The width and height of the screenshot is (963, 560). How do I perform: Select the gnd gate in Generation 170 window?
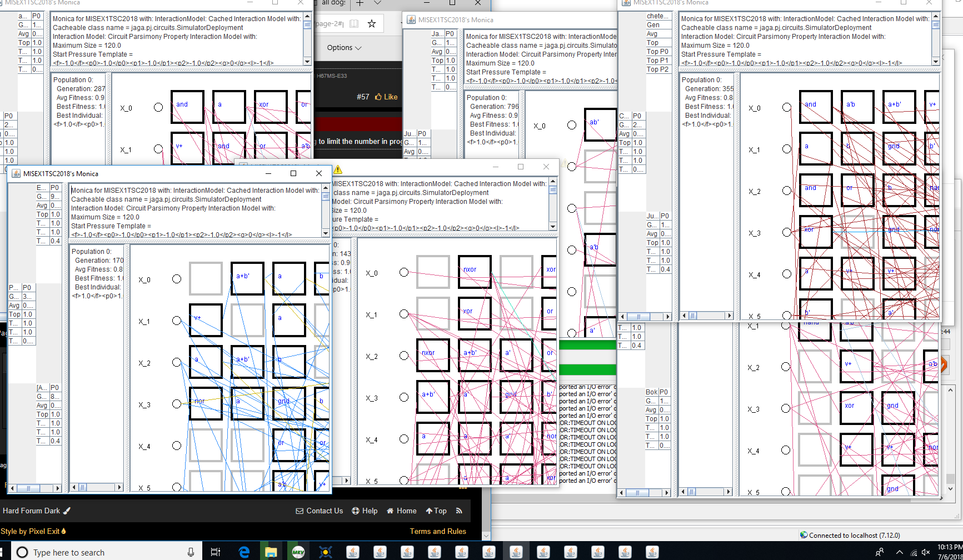pyautogui.click(x=289, y=403)
